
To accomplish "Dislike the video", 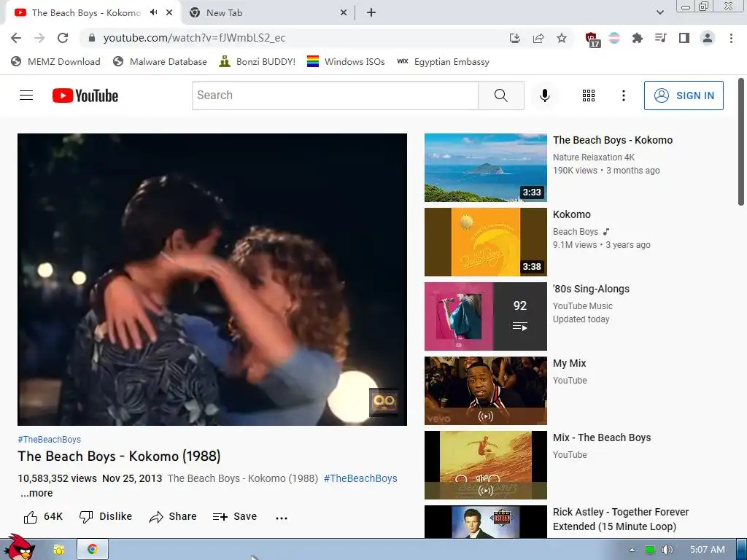I will pos(105,517).
